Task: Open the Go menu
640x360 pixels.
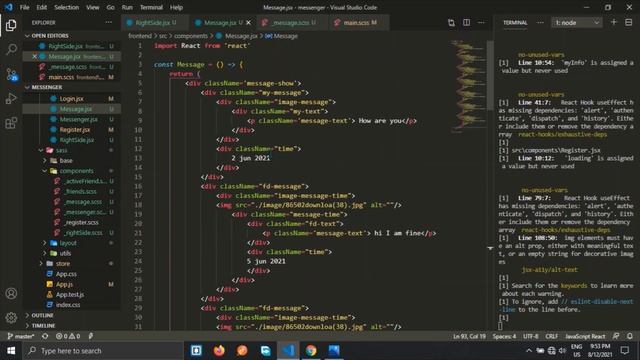Action: tap(111, 7)
